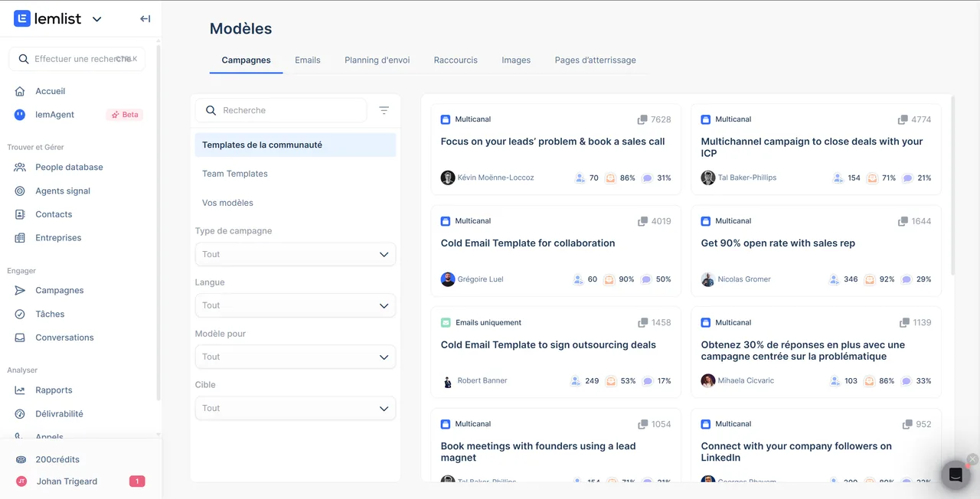
Task: Open Rapports chart icon
Action: (20, 390)
